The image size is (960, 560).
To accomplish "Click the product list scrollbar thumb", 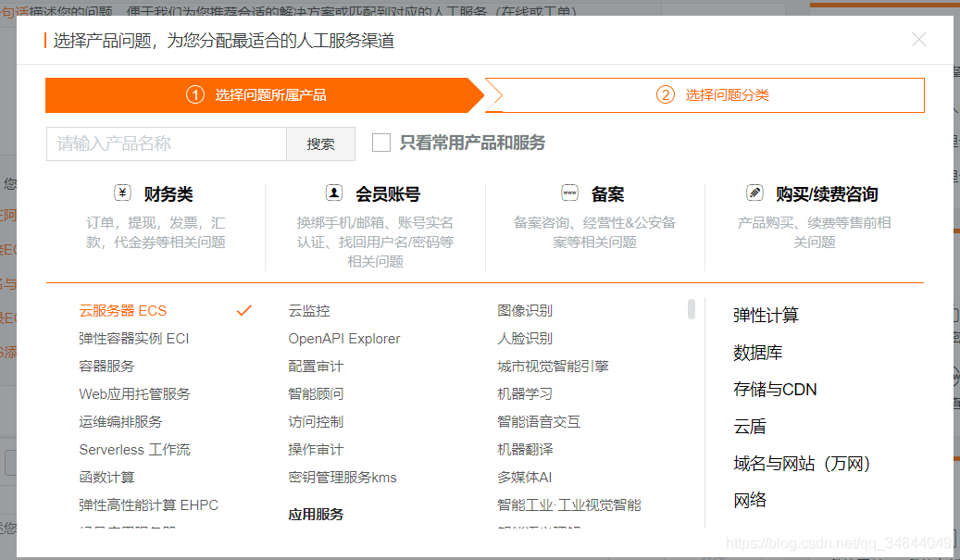I will tap(692, 309).
